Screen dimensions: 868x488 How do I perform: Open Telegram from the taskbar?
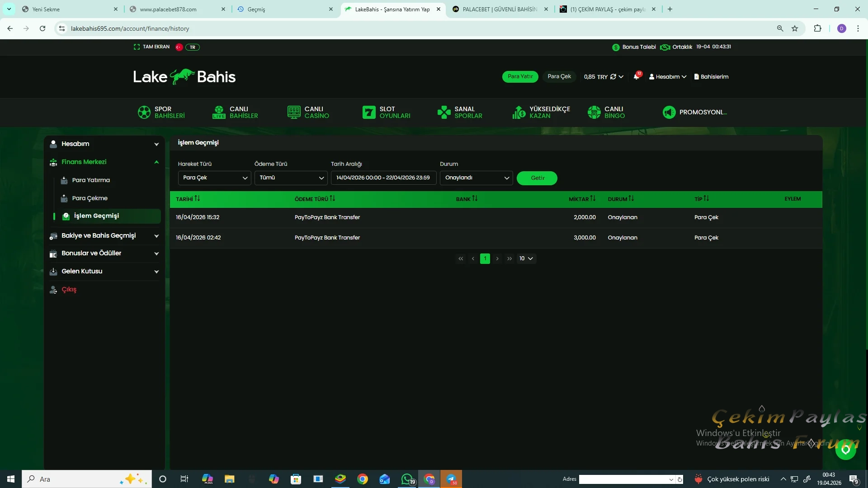coord(451,479)
